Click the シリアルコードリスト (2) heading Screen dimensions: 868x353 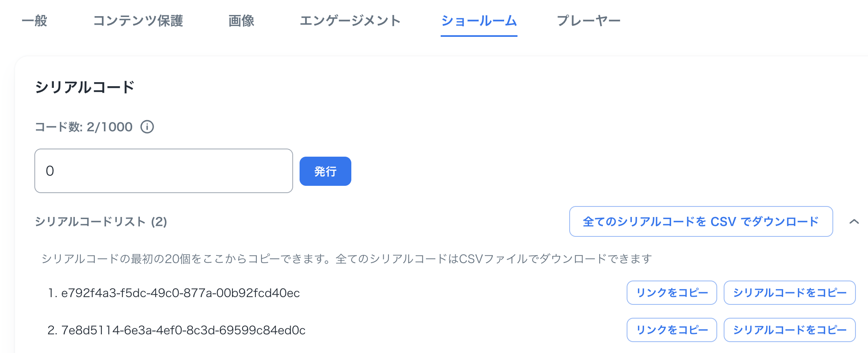coord(101,222)
